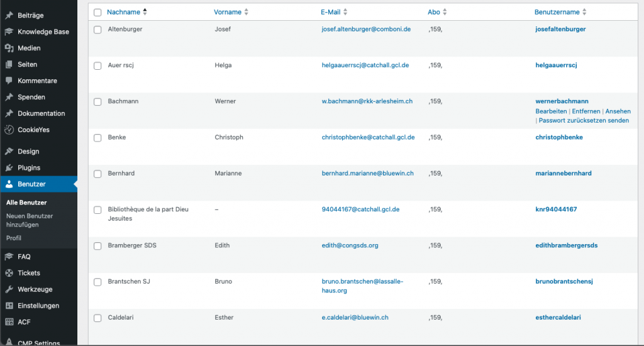The image size is (644, 346).
Task: Sort list by Benutzername column
Action: [557, 12]
